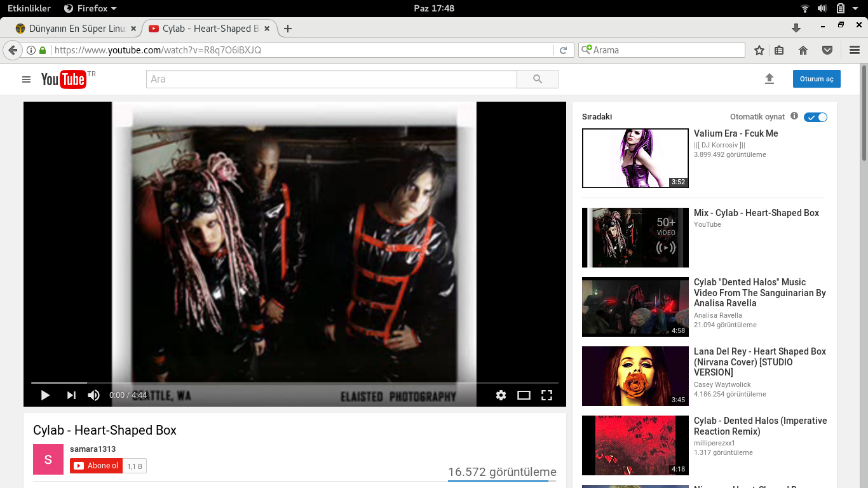Image resolution: width=868 pixels, height=488 pixels.
Task: Close the Cylab - Heart-Shaped Box tab
Action: 267,29
